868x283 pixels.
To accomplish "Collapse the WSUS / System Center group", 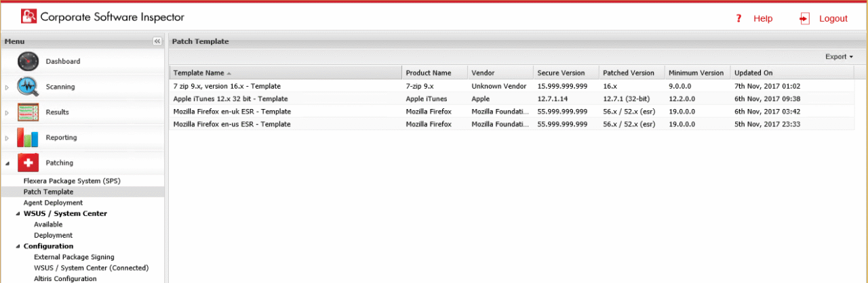I will tap(18, 214).
